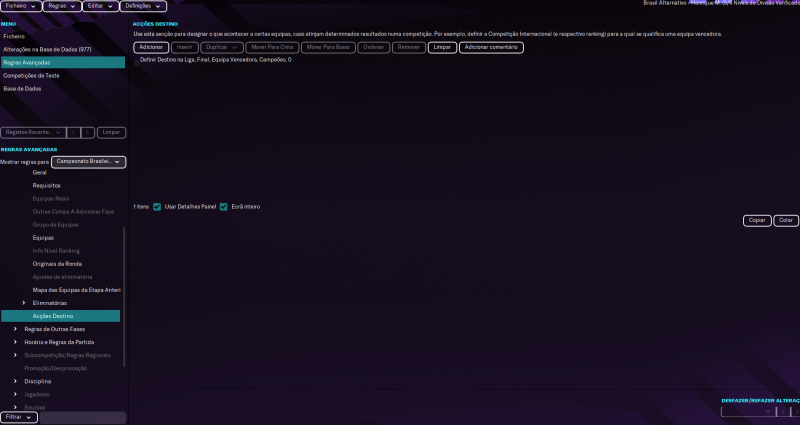This screenshot has height=425, width=800.
Task: Open the Registos Recentes dropdown
Action: click(32, 132)
